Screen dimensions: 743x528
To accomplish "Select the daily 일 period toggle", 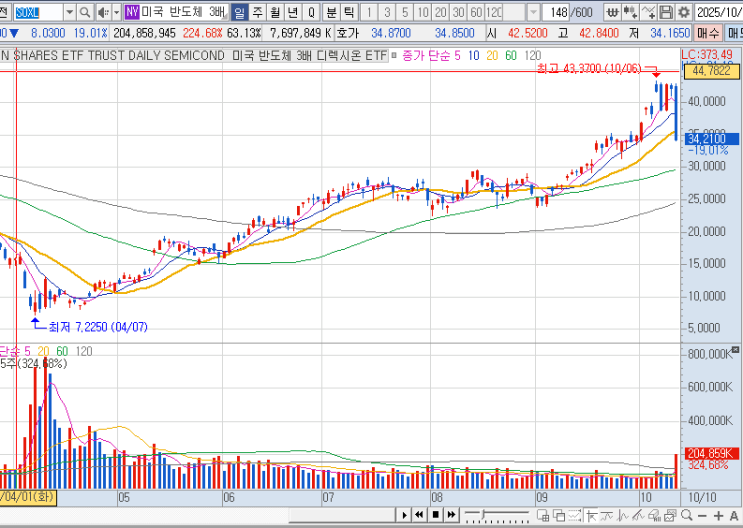I will (x=239, y=12).
